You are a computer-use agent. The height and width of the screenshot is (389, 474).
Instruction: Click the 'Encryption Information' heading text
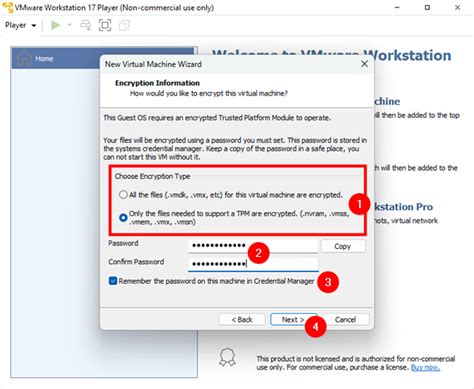[x=157, y=83]
